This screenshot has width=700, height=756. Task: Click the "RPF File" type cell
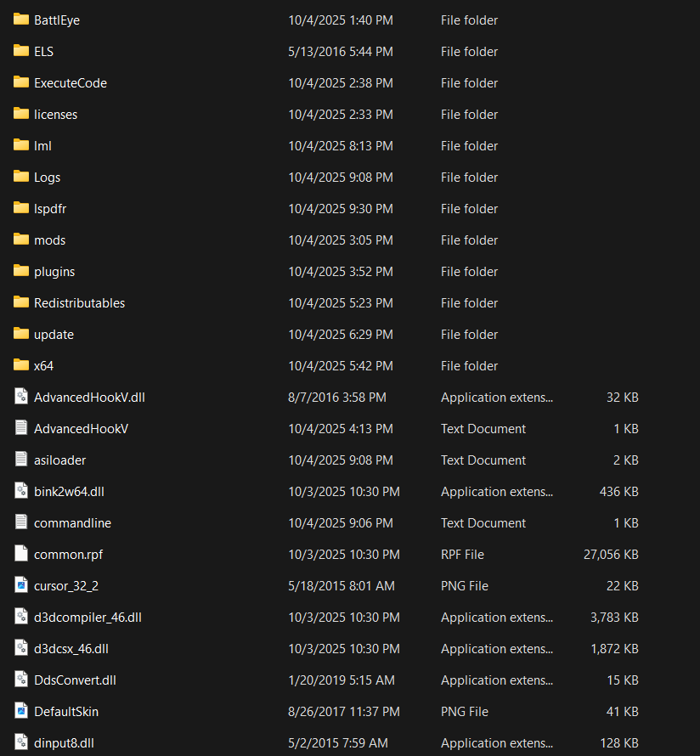tap(462, 555)
